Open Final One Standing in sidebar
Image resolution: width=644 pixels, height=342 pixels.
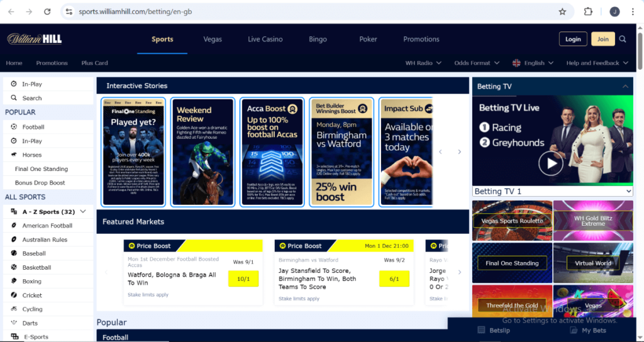[x=42, y=168]
